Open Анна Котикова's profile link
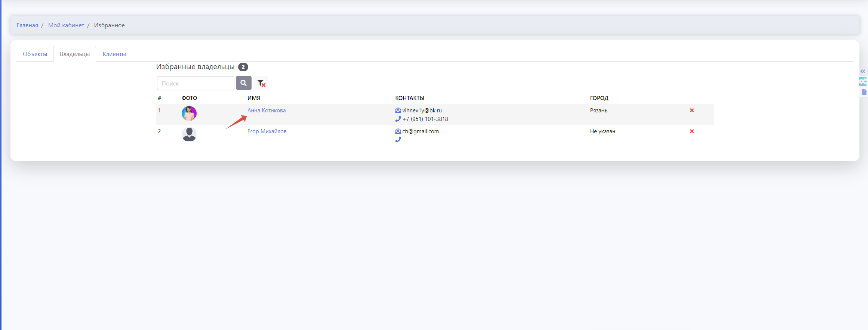 [267, 110]
